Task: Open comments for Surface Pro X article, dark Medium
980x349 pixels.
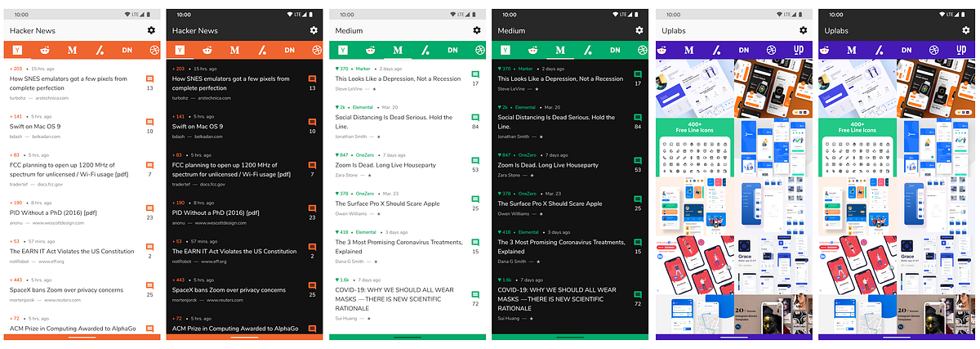Action: pos(638,199)
